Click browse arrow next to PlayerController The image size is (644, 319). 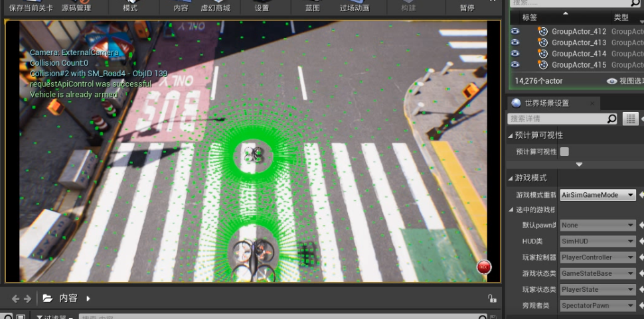click(x=641, y=257)
